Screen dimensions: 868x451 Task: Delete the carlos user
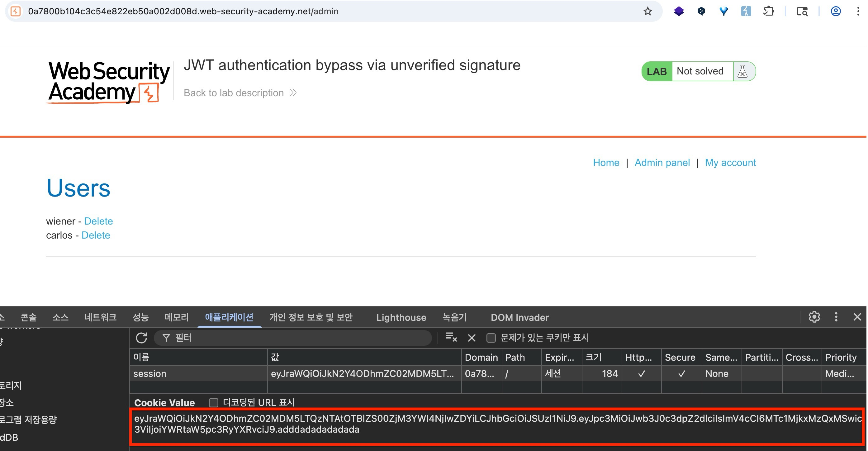96,235
